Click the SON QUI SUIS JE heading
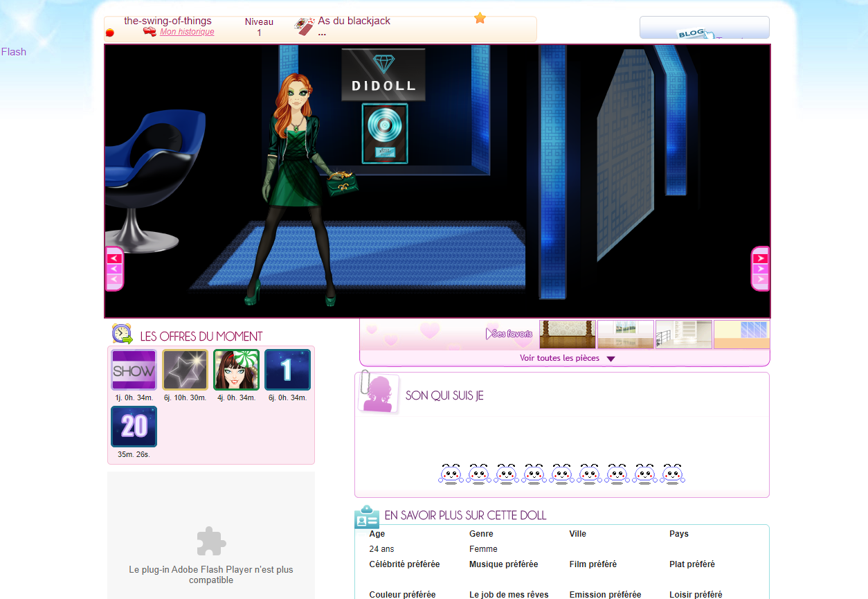 [x=444, y=395]
